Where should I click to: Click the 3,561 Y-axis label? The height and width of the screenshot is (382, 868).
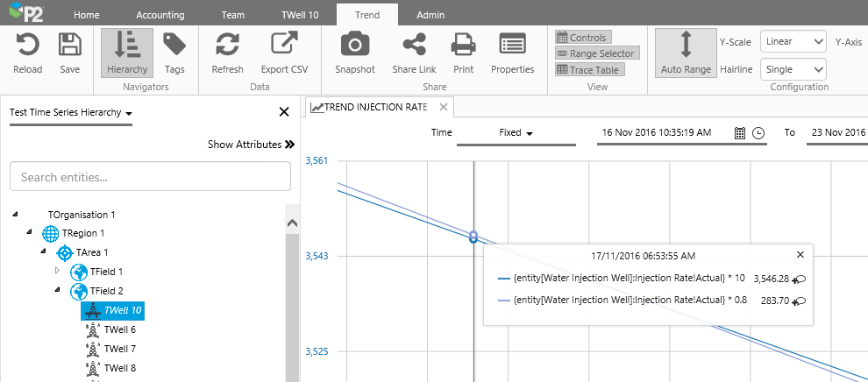317,160
